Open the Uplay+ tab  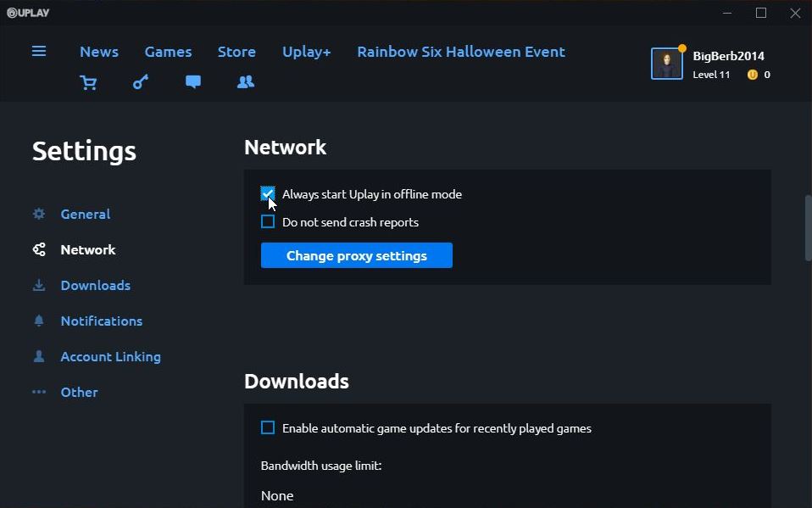pos(307,52)
